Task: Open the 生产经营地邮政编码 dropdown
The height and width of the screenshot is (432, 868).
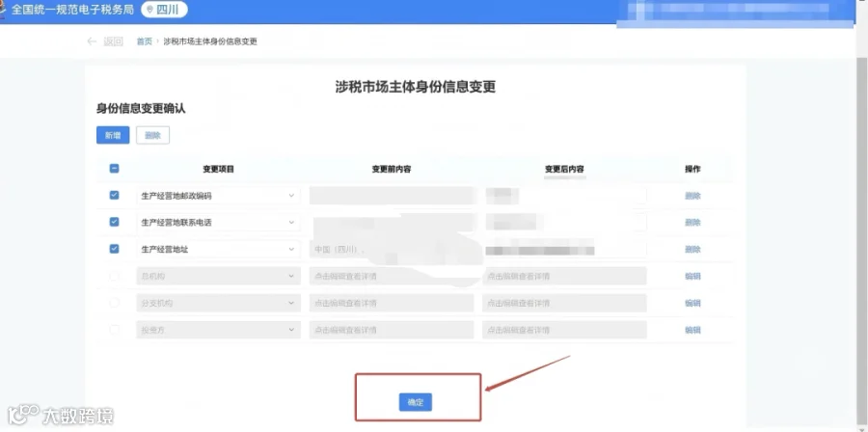Action: 219,195
